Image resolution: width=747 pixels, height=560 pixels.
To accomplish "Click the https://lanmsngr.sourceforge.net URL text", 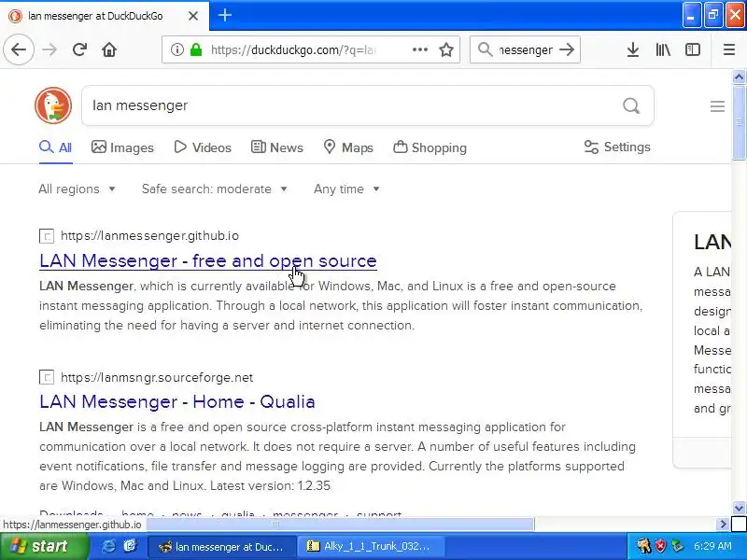I will pos(157,378).
